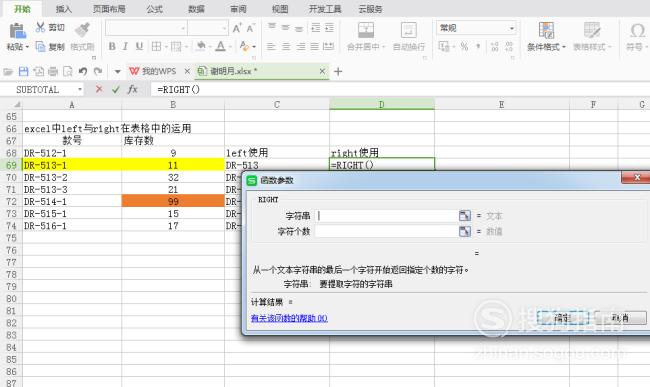Image resolution: width=650 pixels, height=387 pixels.
Task: Click the Paste clipboard icon
Action: (x=17, y=31)
